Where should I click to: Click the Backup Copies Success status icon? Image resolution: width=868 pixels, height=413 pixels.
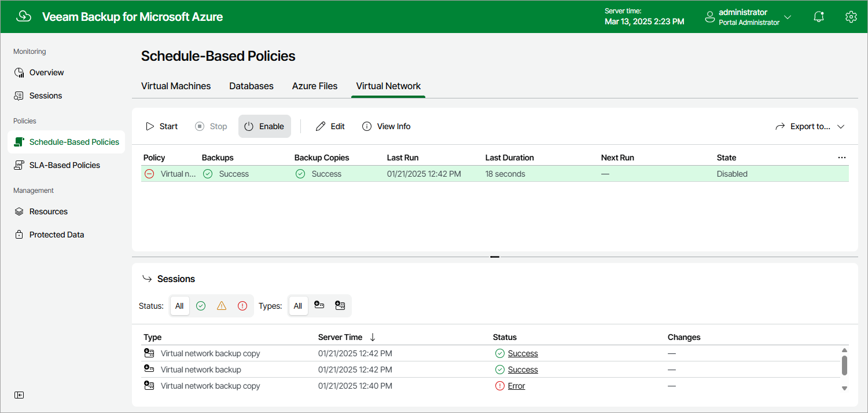(300, 174)
